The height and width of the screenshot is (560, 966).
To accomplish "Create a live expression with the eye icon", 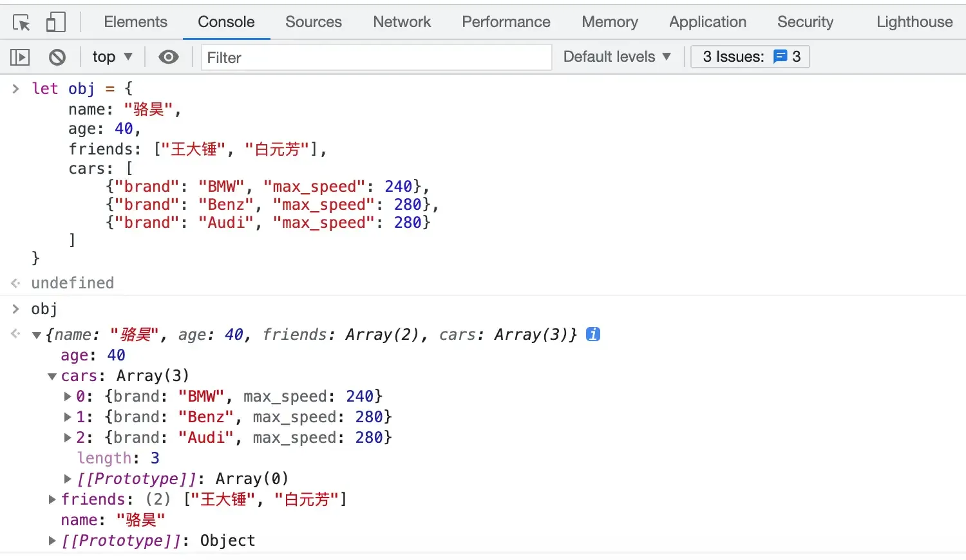I will pyautogui.click(x=167, y=57).
